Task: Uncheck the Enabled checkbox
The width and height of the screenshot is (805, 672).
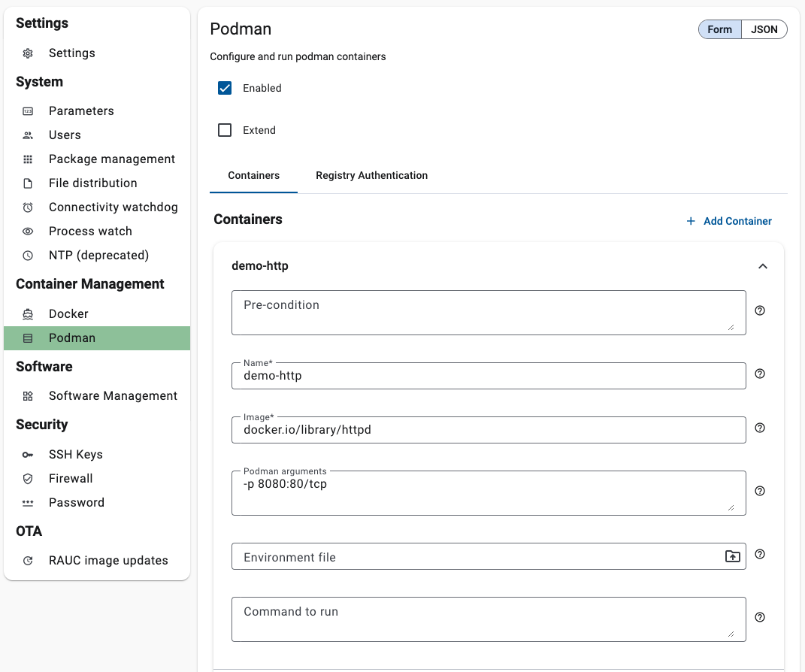Action: [225, 88]
